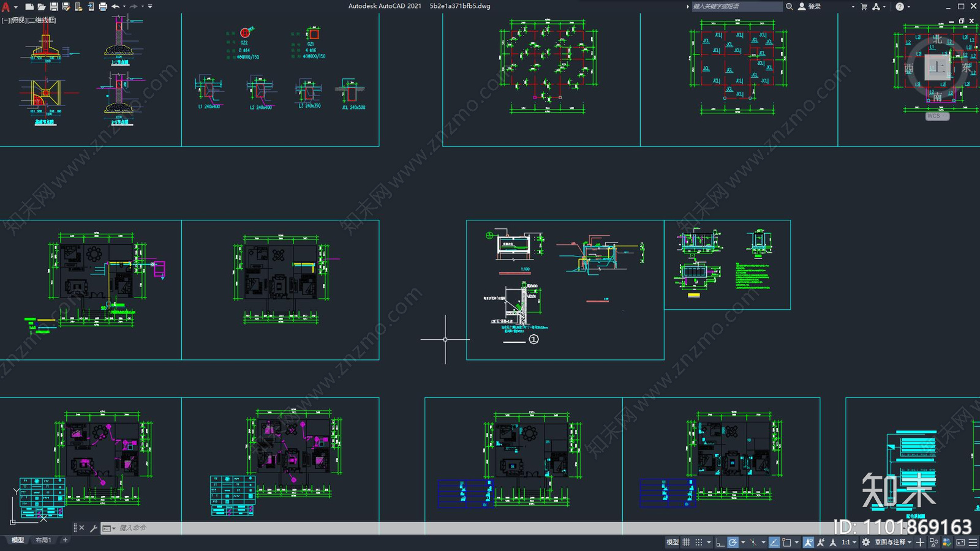980x551 pixels.
Task: Toggle show annotation objects
Action: [809, 542]
